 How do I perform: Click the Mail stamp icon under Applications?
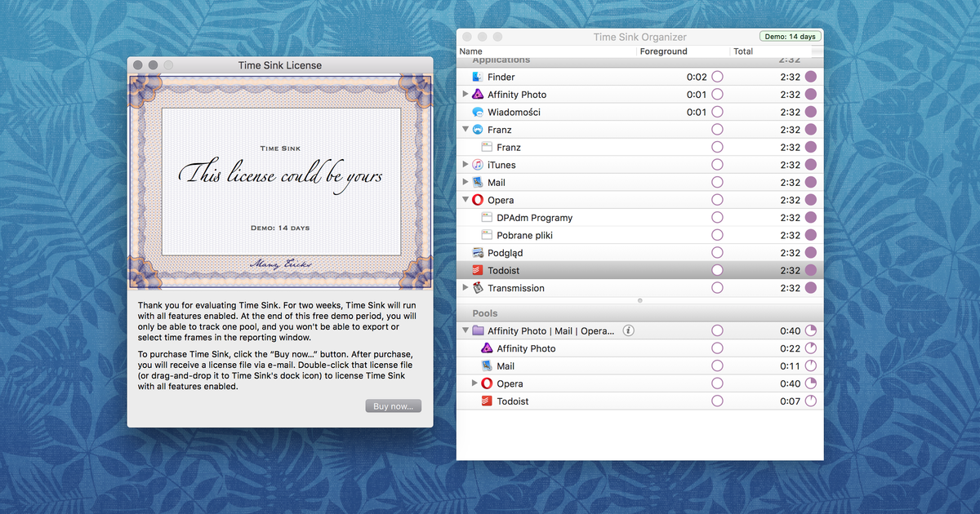(x=478, y=183)
